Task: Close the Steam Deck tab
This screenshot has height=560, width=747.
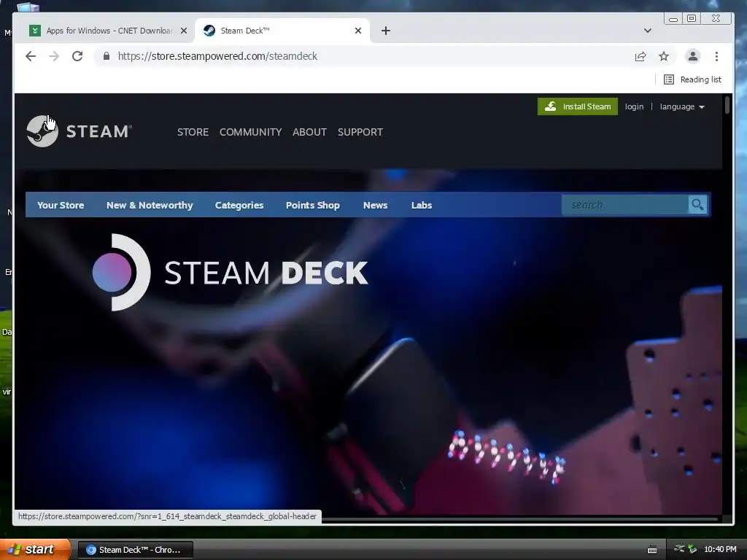Action: click(358, 31)
